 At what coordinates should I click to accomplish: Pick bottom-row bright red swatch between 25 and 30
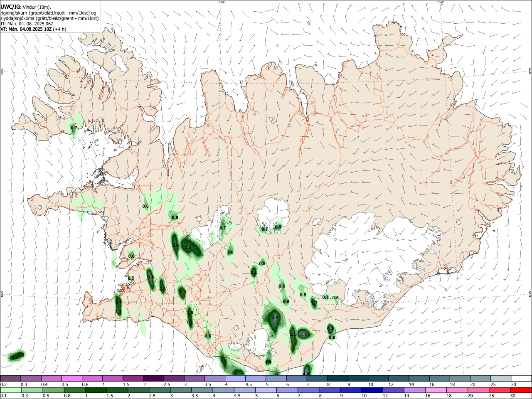(500, 390)
